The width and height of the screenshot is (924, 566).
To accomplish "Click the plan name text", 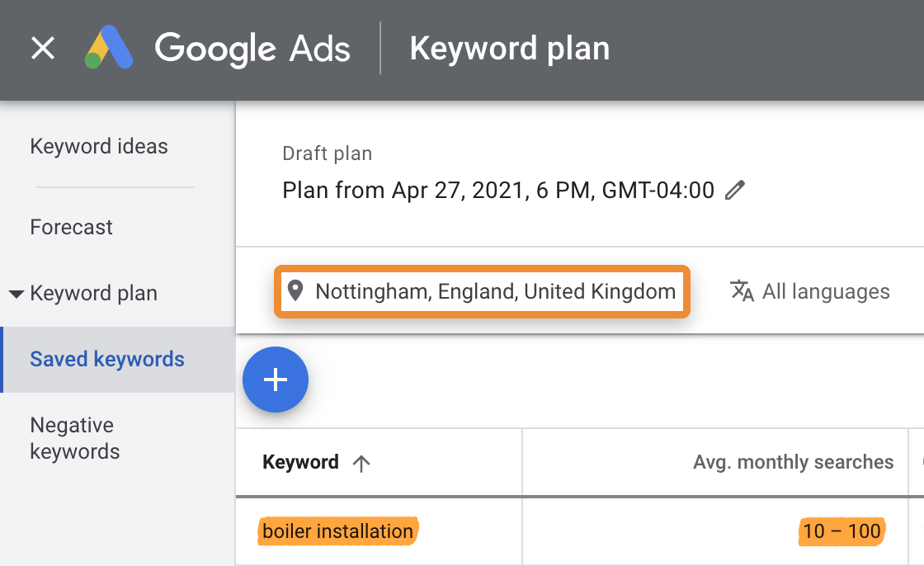I will coord(497,191).
